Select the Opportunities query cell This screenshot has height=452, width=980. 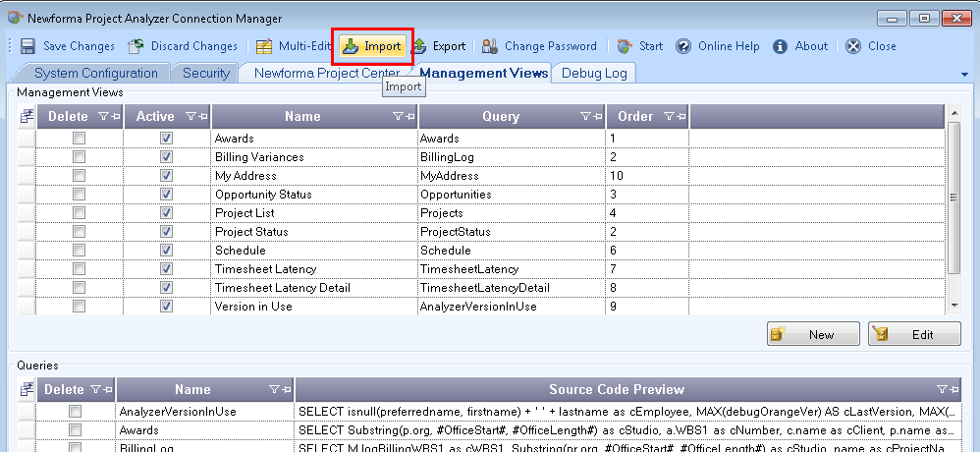point(512,195)
